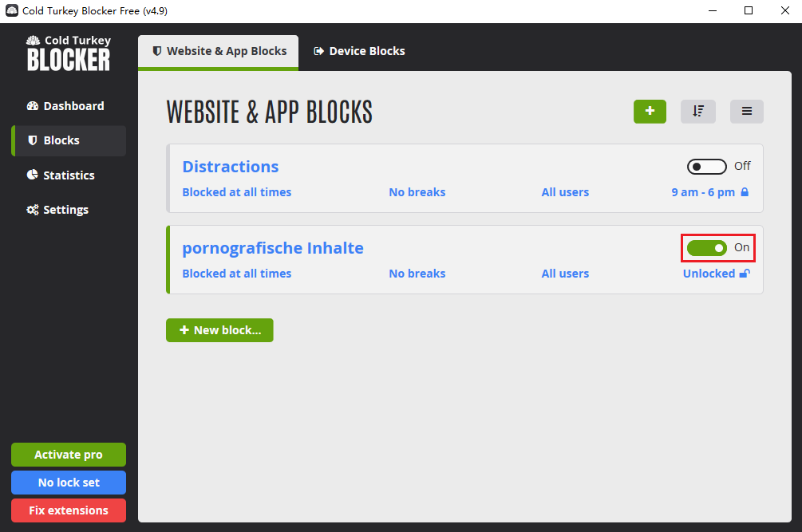Screen dimensions: 802x532
Task: Go to Statistics in the sidebar
Action: (x=69, y=175)
